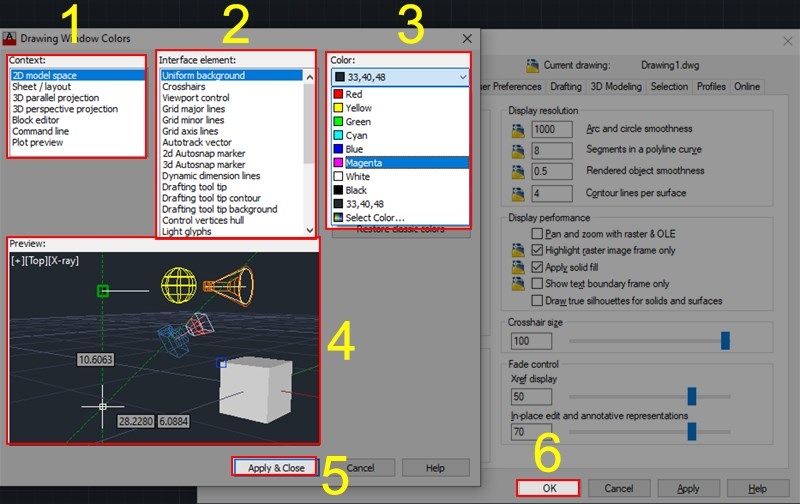Toggle Draw true silhouettes for solids checkbox
Viewport: 800px width, 504px height.
point(537,300)
